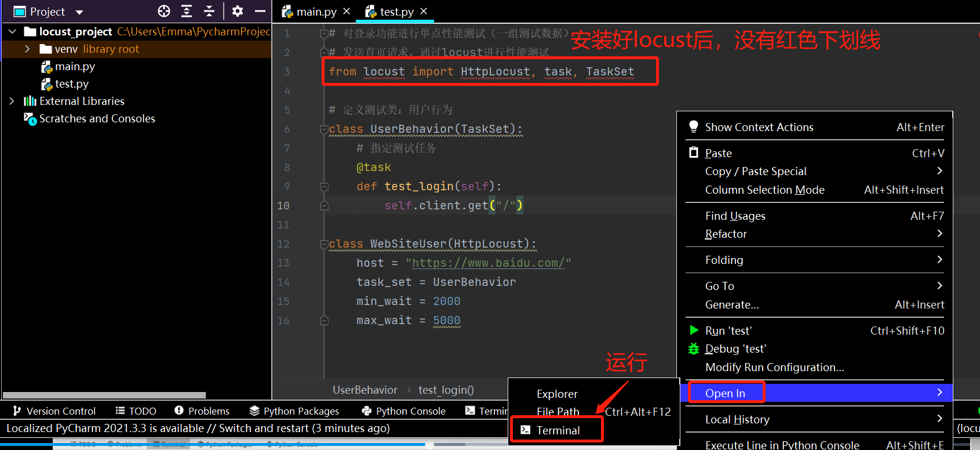The height and width of the screenshot is (450, 980).
Task: Click the @task decorator on line 8
Action: [x=374, y=167]
